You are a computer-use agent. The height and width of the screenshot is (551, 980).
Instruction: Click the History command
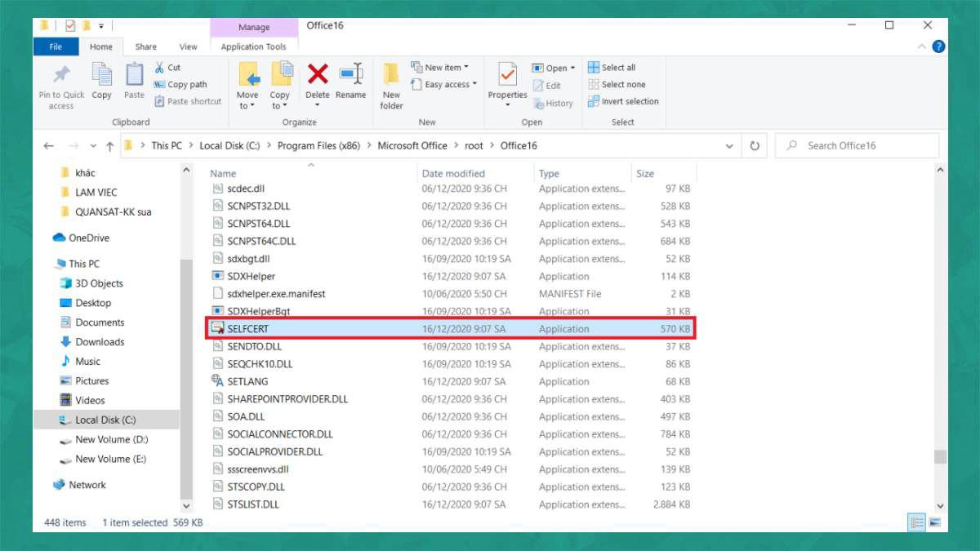[553, 103]
